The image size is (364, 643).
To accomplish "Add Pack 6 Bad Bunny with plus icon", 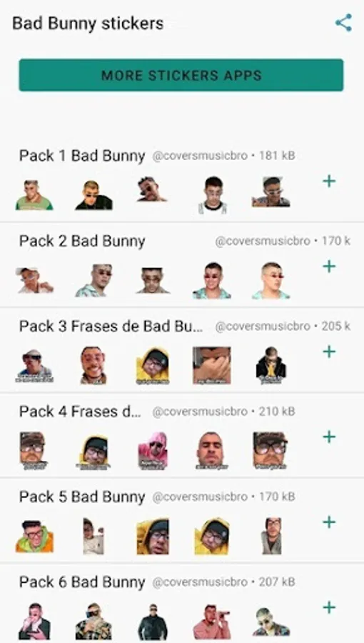I will point(329,607).
